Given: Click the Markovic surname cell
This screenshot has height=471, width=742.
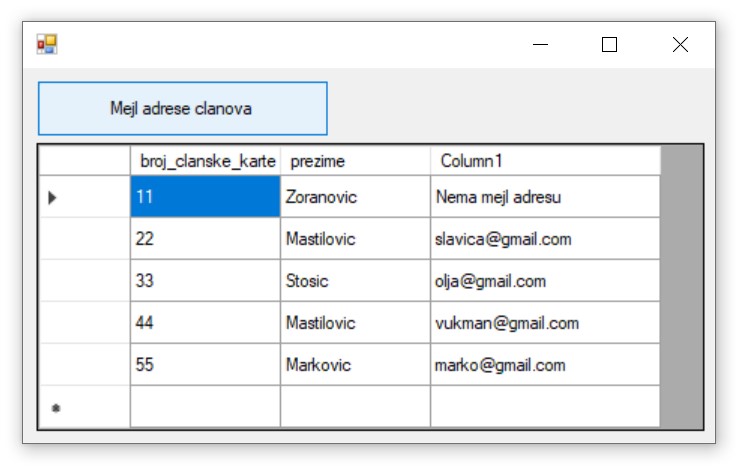Looking at the screenshot, I should point(355,365).
